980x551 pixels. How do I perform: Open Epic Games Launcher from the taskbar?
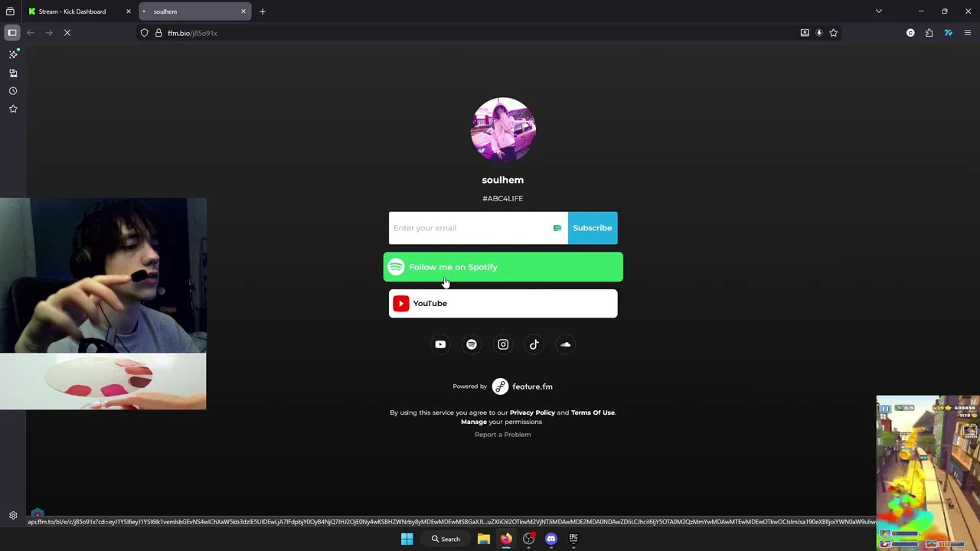tap(573, 539)
